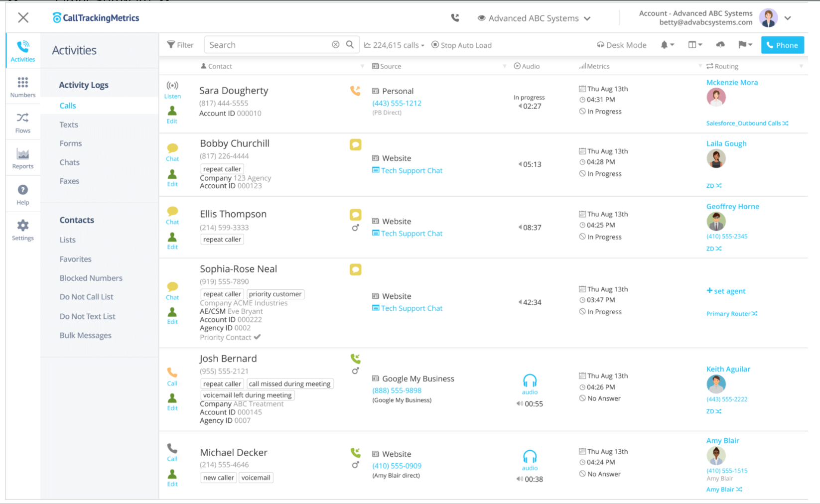Click into the Search input field
820x504 pixels.
[268, 45]
